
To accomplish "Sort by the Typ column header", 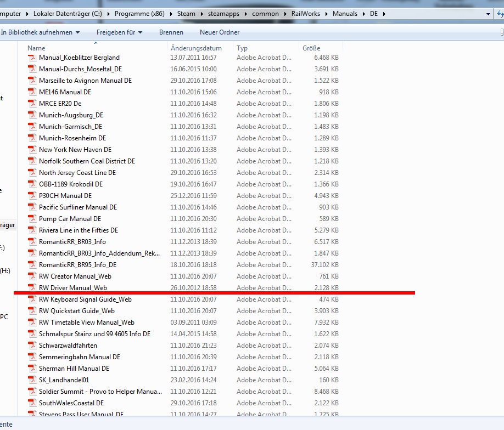I will click(242, 48).
